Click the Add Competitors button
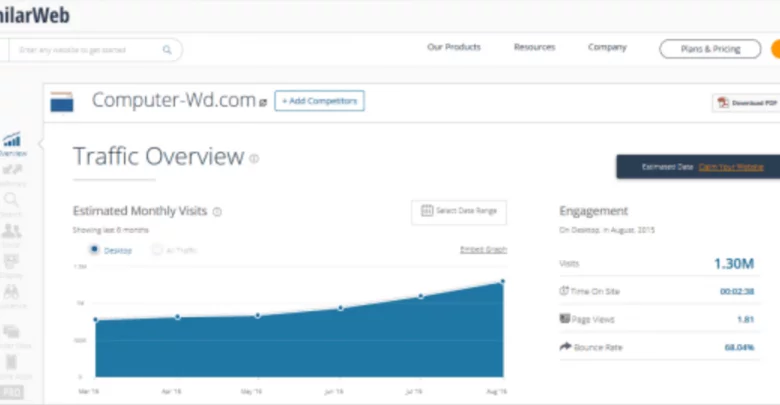Viewport: 780px width, 405px height. (x=319, y=101)
